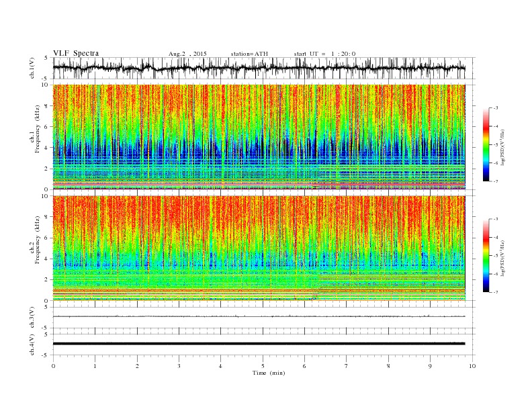
Task: Click the "2" kHz tick on ch.2 spectrogram
Action: 47,280
